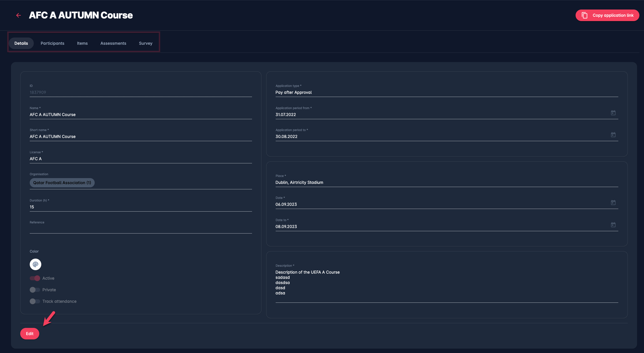
Task: Enable the Private switch
Action: click(x=35, y=290)
